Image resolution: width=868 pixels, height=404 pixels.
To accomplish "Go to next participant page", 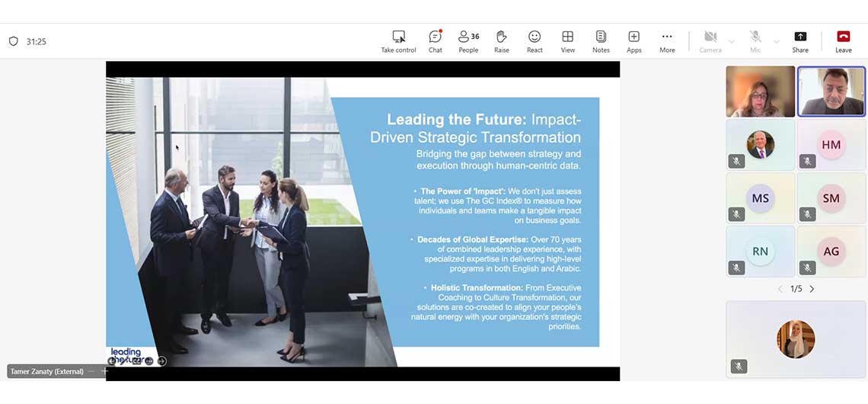I will click(812, 289).
